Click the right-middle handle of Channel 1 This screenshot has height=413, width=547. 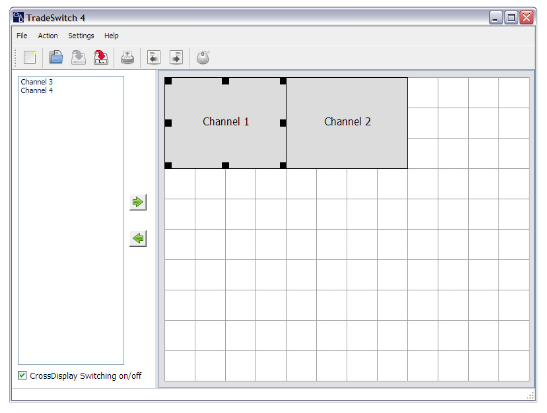[x=283, y=123]
